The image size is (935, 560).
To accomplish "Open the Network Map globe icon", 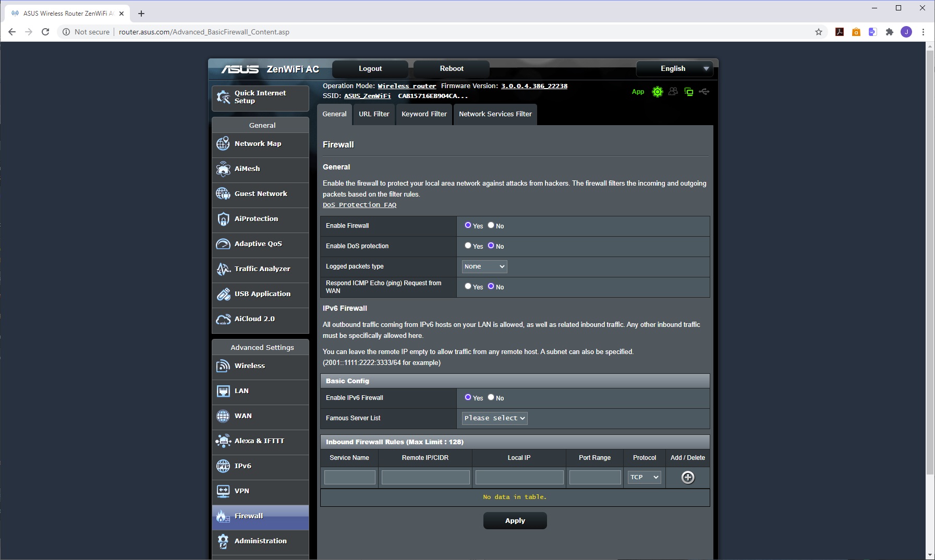I will tap(223, 143).
